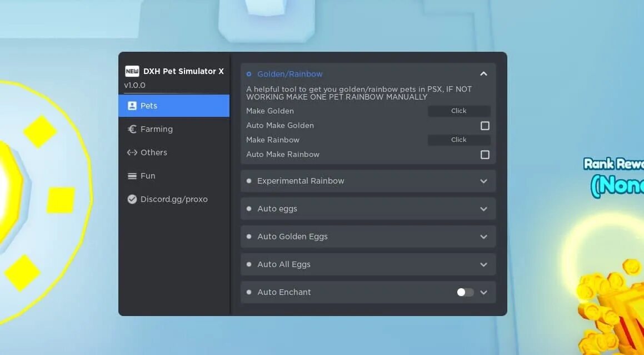The image size is (644, 355).
Task: Click the Farming euro icon
Action: coord(132,129)
